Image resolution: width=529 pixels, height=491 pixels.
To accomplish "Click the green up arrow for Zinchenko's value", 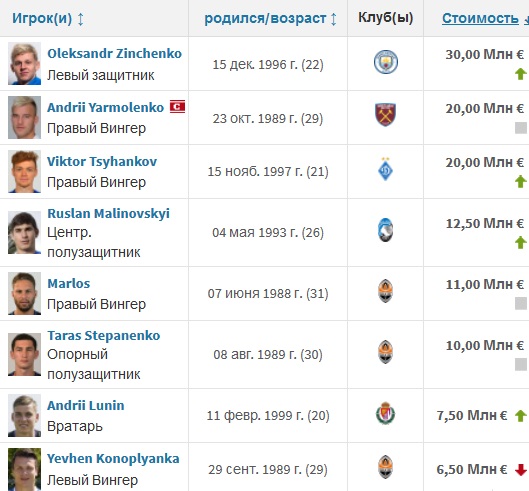I will tap(521, 74).
